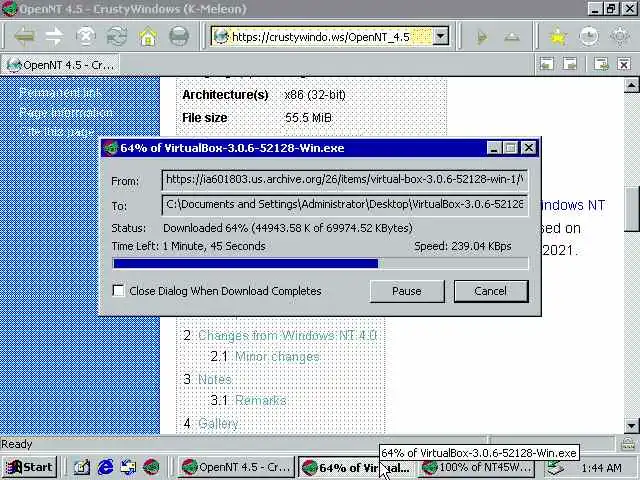Viewport: 640px width, 480px height.
Task: Click the up-level eject-shaped toolbar icon
Action: click(x=511, y=37)
